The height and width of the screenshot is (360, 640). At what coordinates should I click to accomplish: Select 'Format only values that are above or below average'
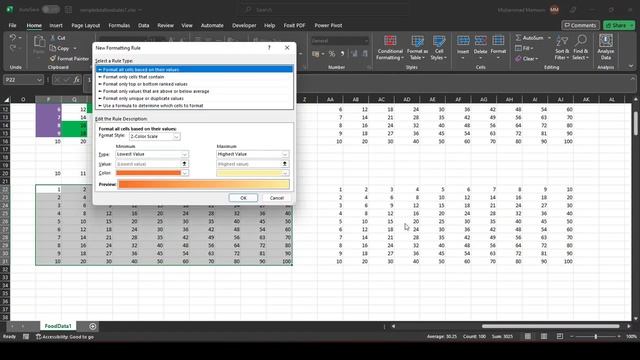(194, 91)
